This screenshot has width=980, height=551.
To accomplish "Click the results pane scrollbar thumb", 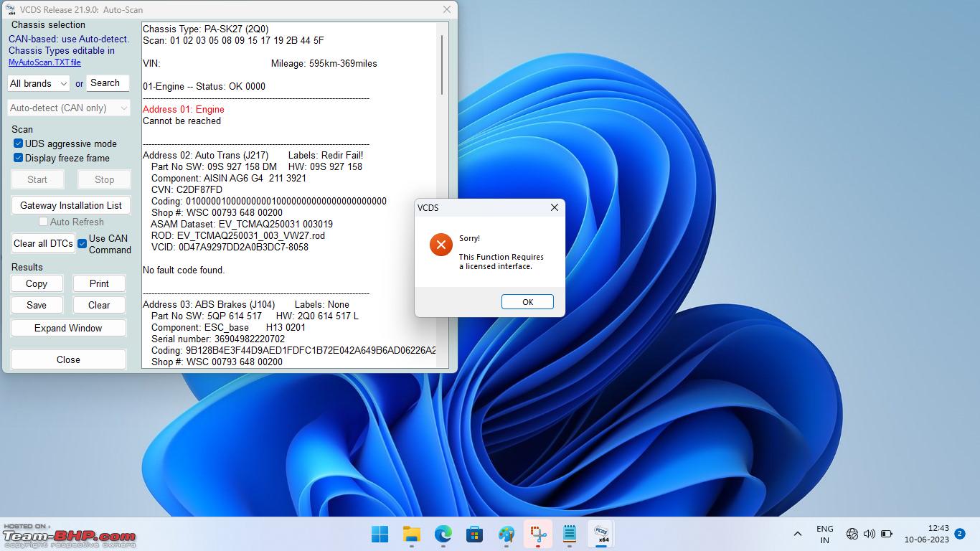I will point(442,65).
